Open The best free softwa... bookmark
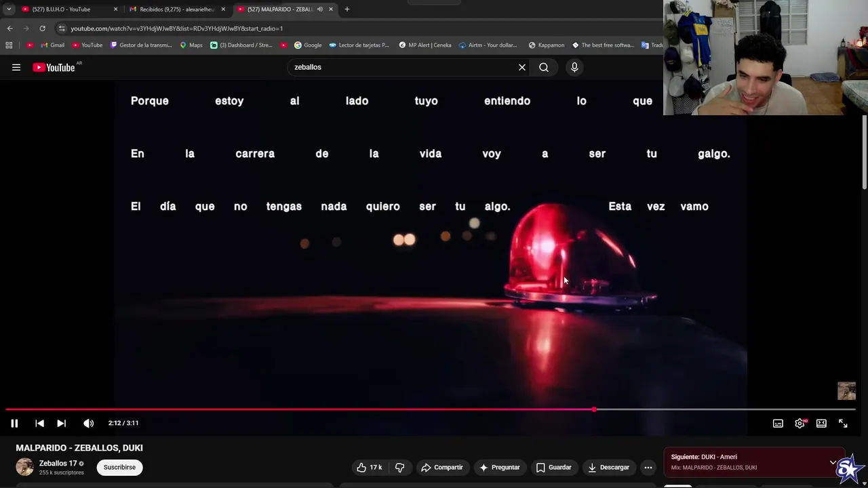The image size is (868, 488). coord(603,45)
